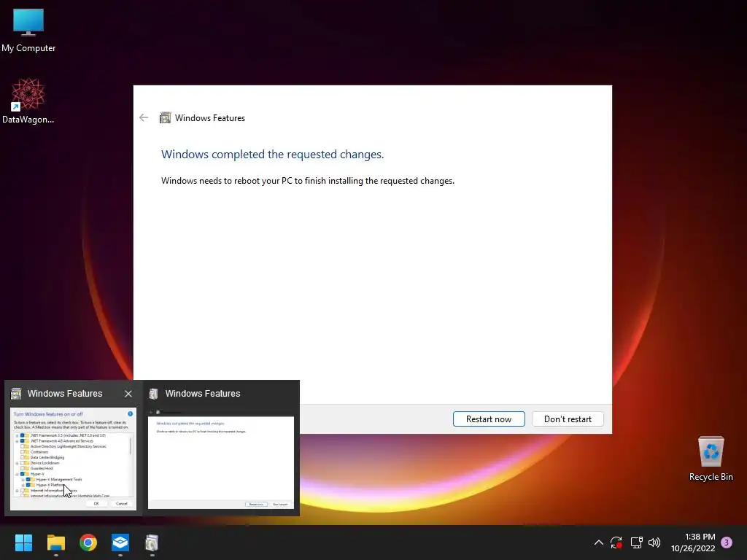Click the reboot your PC message text
Screen dimensions: 747x560
coord(308,181)
